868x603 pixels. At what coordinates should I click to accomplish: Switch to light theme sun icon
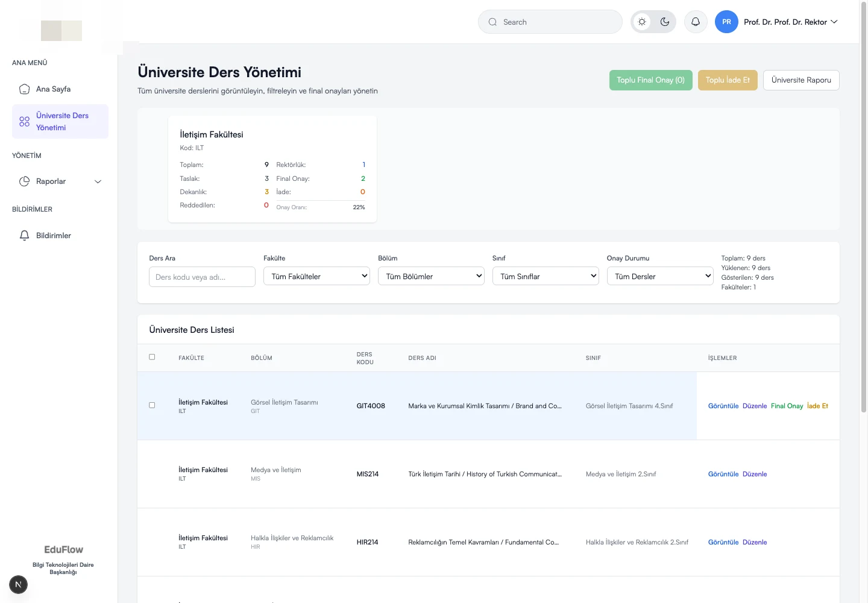click(x=642, y=22)
